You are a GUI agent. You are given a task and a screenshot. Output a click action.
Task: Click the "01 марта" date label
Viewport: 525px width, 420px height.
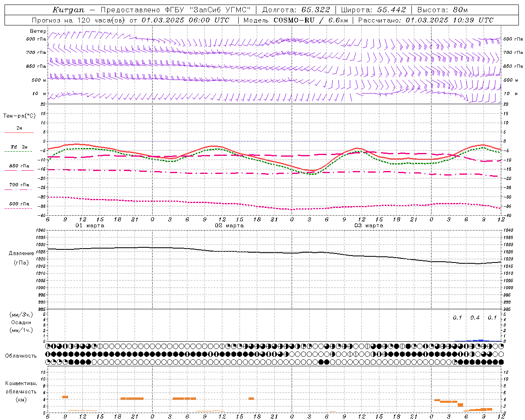coord(90,226)
